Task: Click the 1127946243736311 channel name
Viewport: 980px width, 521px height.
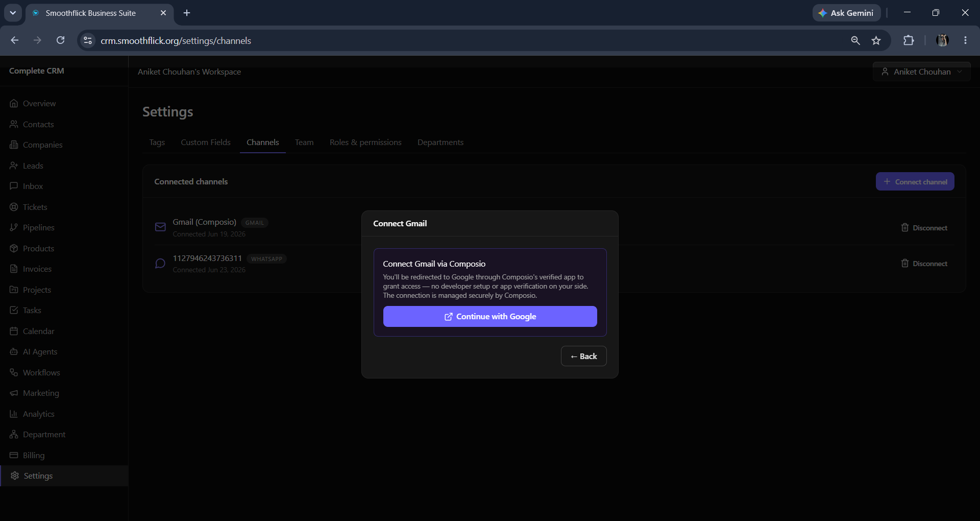Action: point(207,258)
